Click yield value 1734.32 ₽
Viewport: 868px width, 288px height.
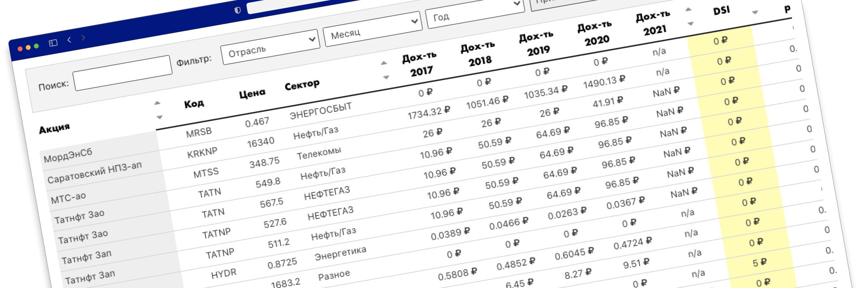(x=429, y=113)
